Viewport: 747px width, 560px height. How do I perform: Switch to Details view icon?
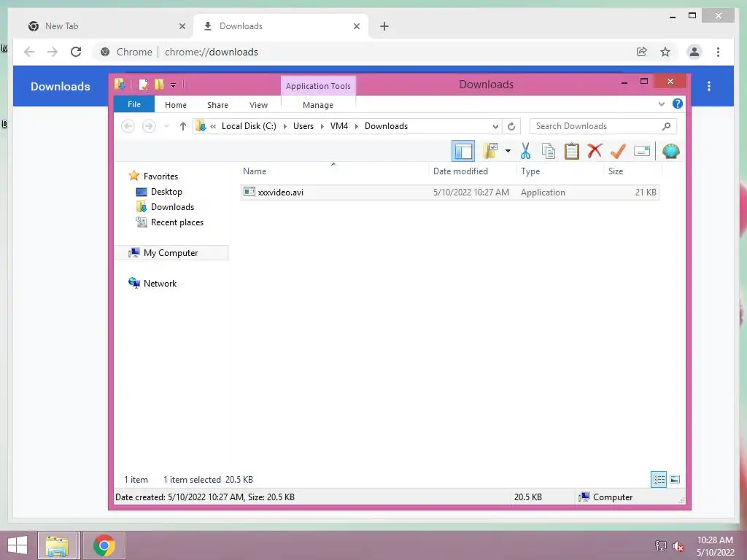tap(659, 479)
